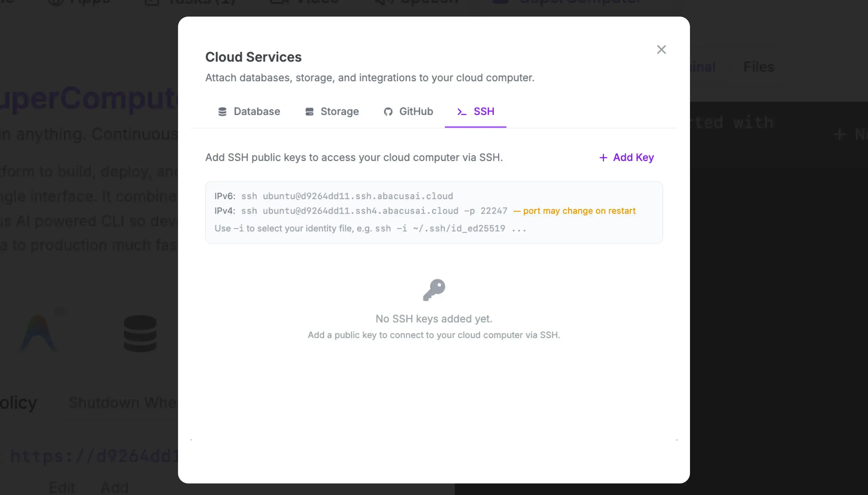Image resolution: width=868 pixels, height=495 pixels.
Task: Click the dimmed Edit link at the bottom
Action: (x=62, y=487)
